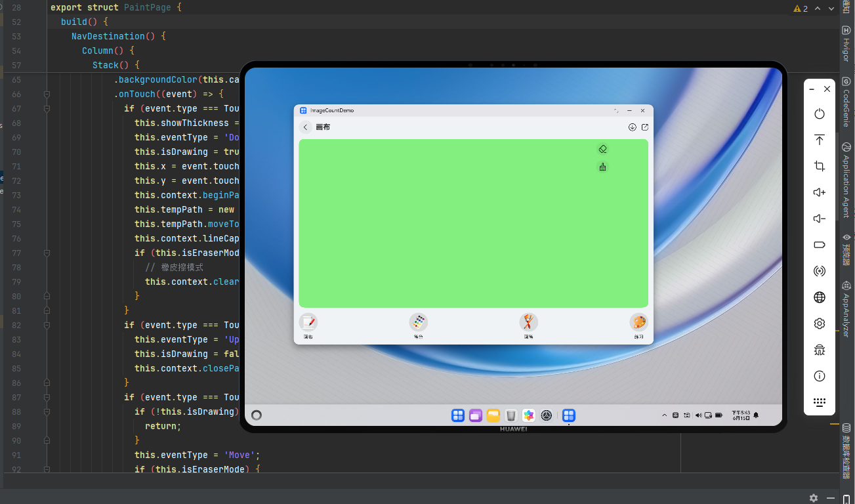The image size is (855, 504).
Task: Open the Settings gear app in dock
Action: tap(547, 415)
